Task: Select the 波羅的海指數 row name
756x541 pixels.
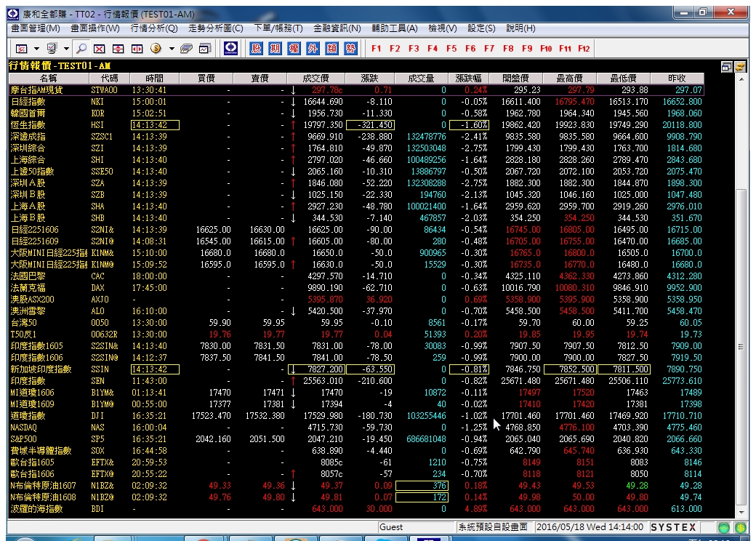Action: (36, 509)
